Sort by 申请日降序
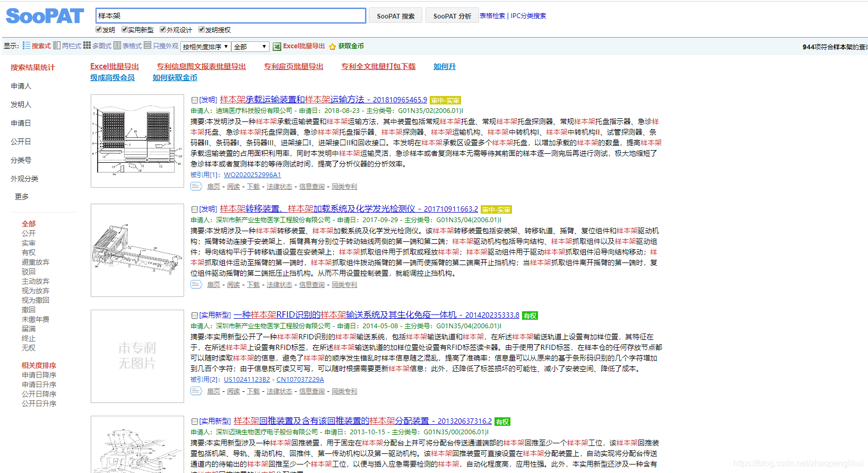The height and width of the screenshot is (473, 868). tap(39, 375)
